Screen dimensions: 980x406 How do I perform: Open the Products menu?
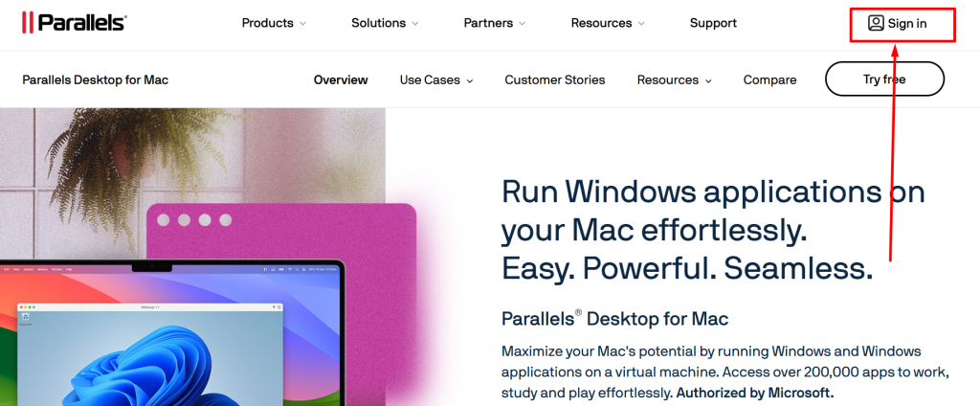pyautogui.click(x=274, y=23)
